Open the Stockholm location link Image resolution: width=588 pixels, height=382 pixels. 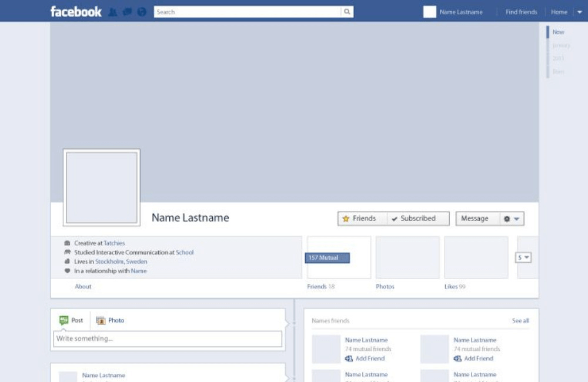coord(109,262)
